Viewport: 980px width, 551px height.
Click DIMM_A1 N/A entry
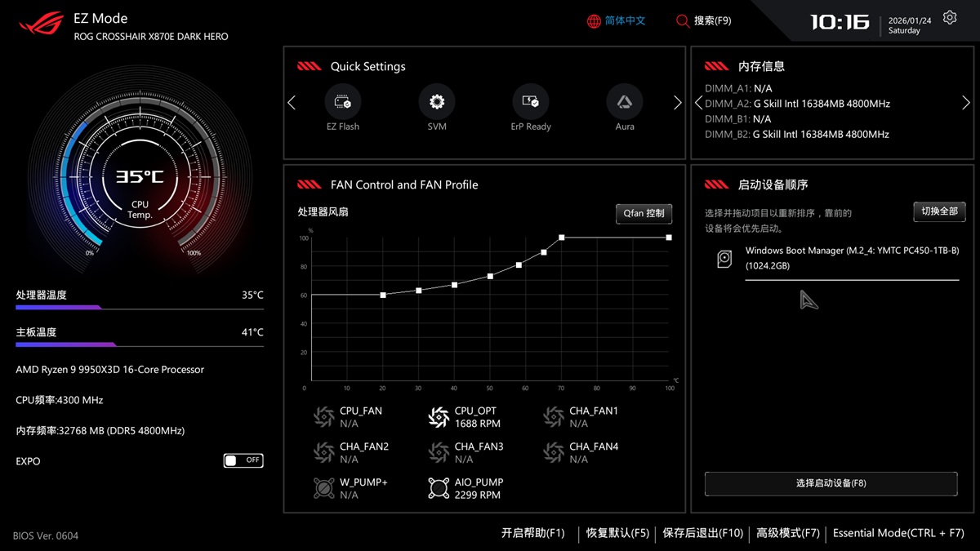tap(738, 88)
